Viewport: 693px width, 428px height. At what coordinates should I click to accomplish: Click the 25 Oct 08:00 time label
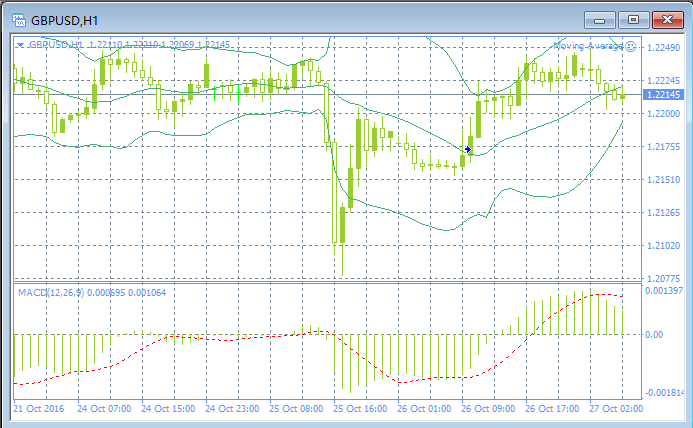[296, 409]
